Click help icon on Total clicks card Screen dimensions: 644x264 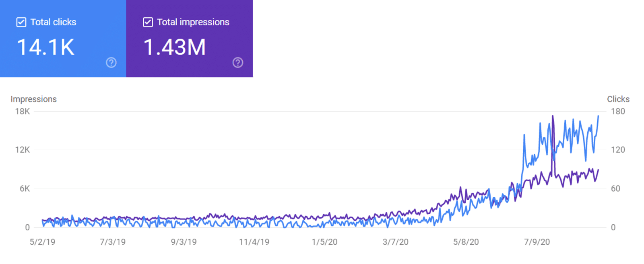tap(111, 63)
